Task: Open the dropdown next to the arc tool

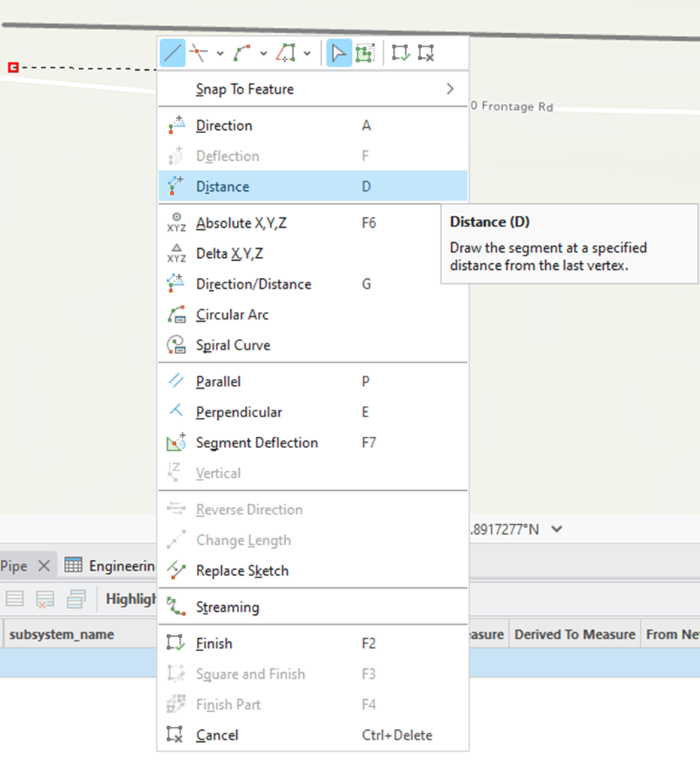Action: tap(262, 53)
